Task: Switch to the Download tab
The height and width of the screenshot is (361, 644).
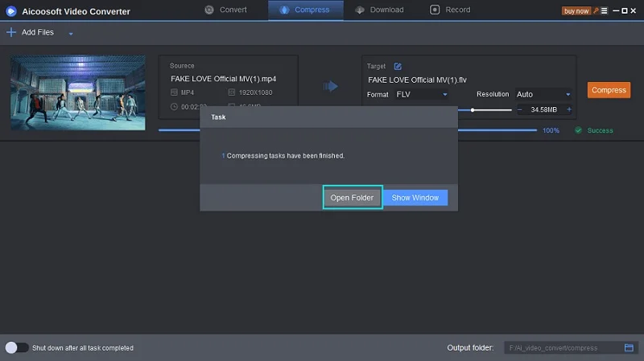Action: [378, 10]
